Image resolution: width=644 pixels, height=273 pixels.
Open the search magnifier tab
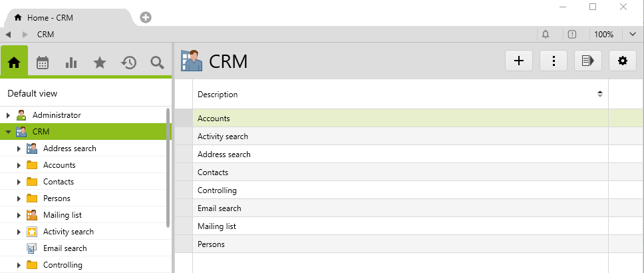click(x=157, y=63)
